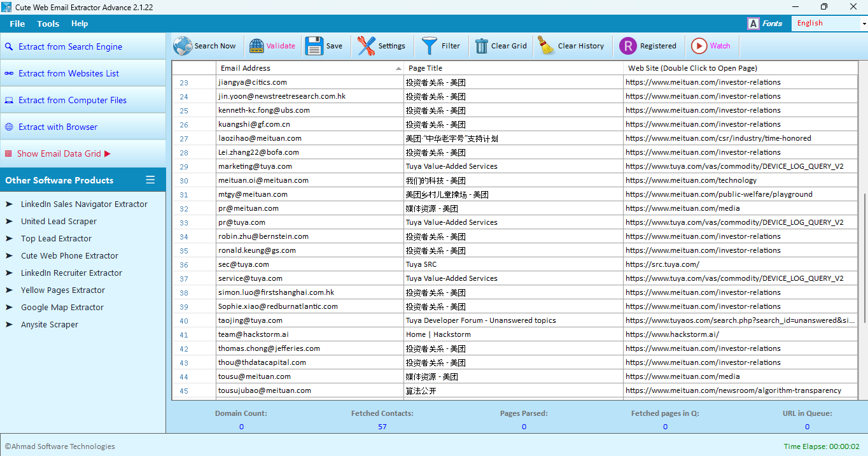Click the magnifier icon beside Extract from Search Engine
Screen dimensions: 868x456
(x=9, y=46)
